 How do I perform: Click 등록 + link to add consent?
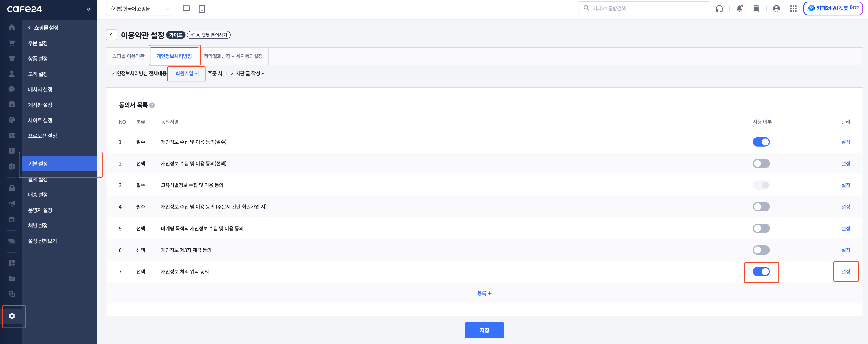click(x=484, y=293)
